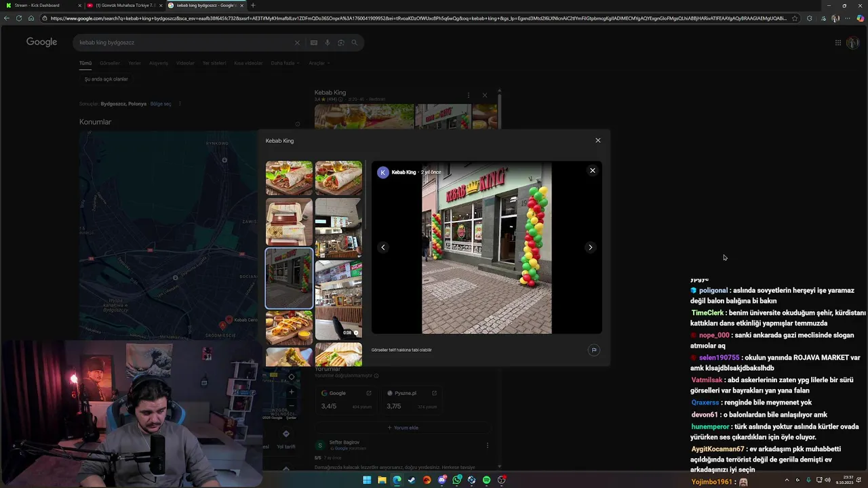Click the browser home button

(31, 18)
